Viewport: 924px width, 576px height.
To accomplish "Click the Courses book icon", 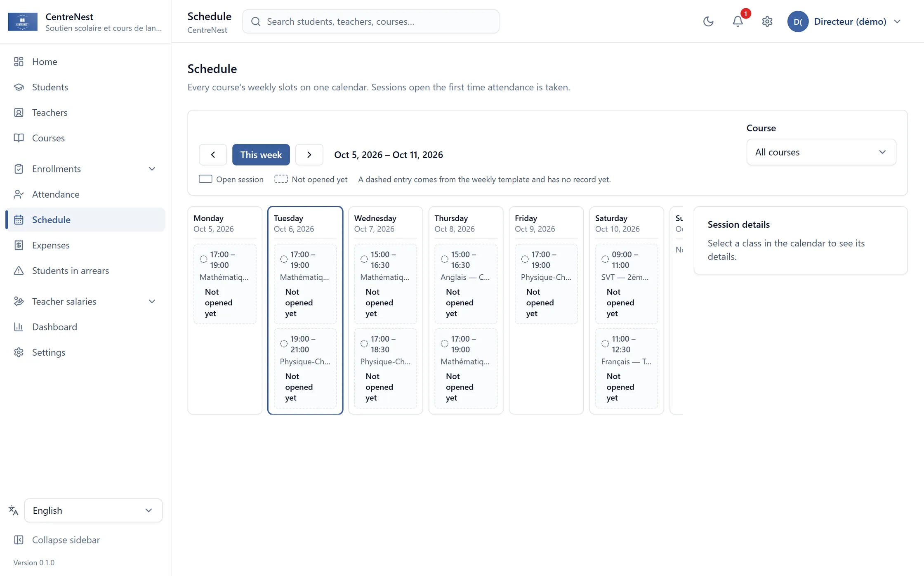I will 19,138.
